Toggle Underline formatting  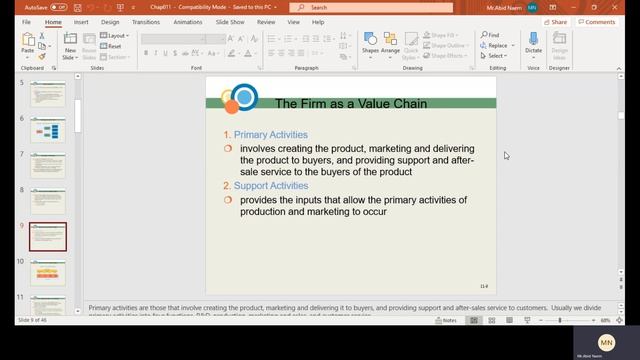point(165,53)
